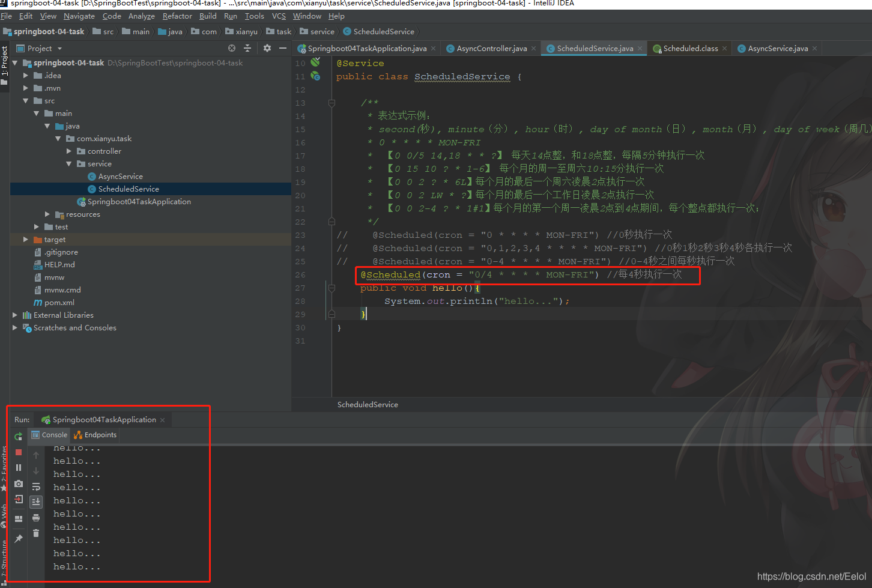Image resolution: width=872 pixels, height=588 pixels.
Task: Select HELP.md file in project tree
Action: pos(59,264)
